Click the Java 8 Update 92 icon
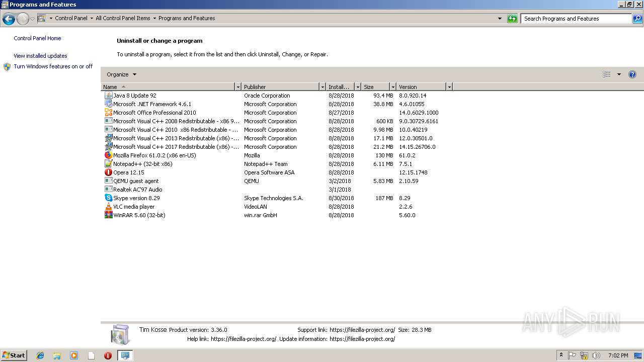The width and height of the screenshot is (644, 362). click(x=108, y=96)
